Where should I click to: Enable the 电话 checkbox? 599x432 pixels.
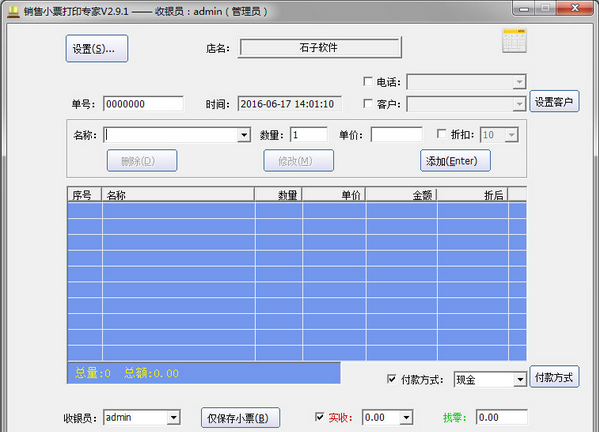368,81
